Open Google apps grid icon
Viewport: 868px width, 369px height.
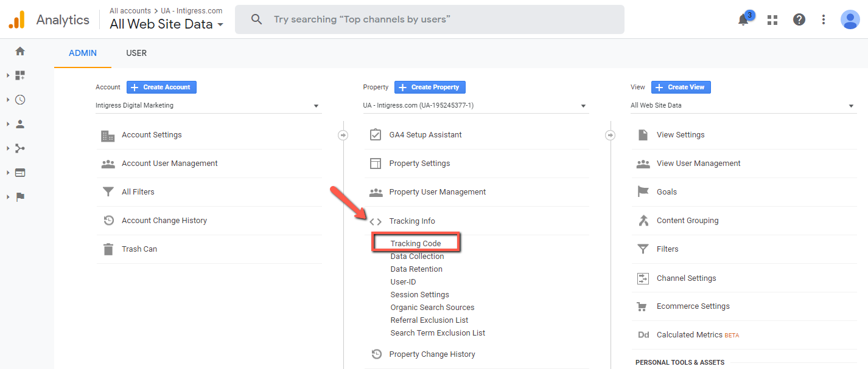coord(772,19)
